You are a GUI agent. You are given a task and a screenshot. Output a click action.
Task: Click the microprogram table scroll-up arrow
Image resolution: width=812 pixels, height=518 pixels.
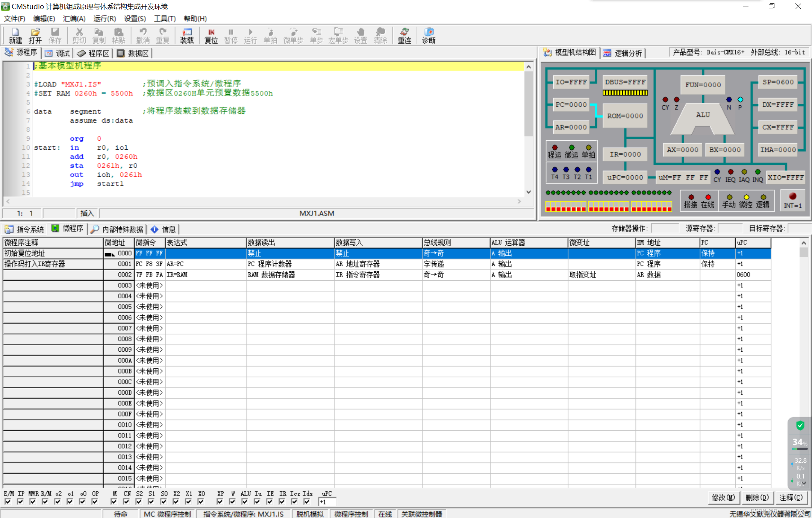point(803,243)
